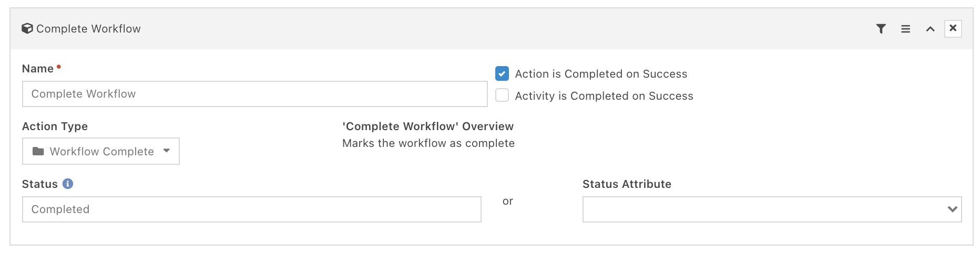The height and width of the screenshot is (254, 980).
Task: Click the Action is Completed on Success label
Action: [601, 74]
